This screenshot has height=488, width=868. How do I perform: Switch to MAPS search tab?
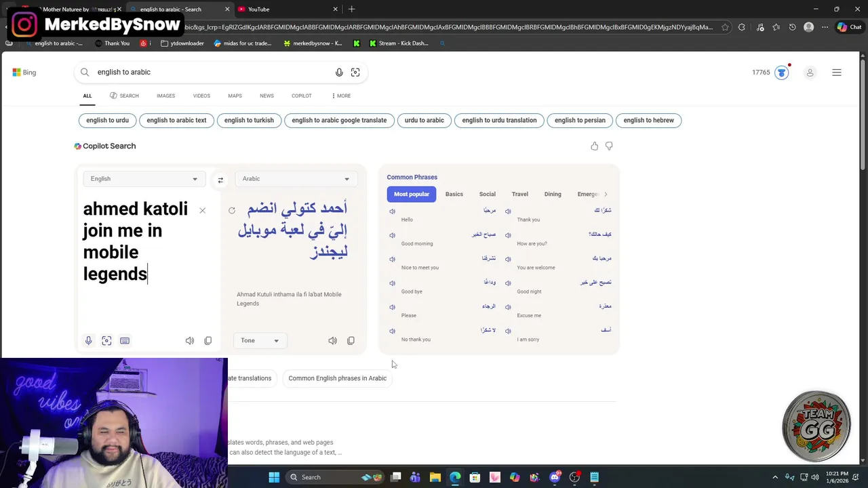click(x=235, y=96)
